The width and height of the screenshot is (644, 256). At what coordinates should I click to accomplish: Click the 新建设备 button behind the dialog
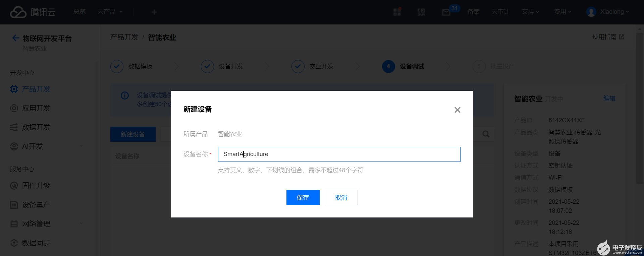click(x=133, y=134)
